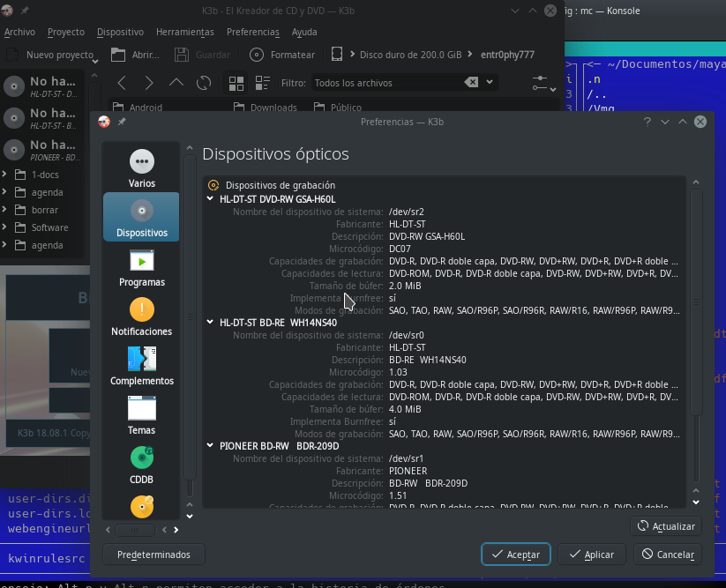Click the /dev/sr0 device name value

click(x=407, y=335)
